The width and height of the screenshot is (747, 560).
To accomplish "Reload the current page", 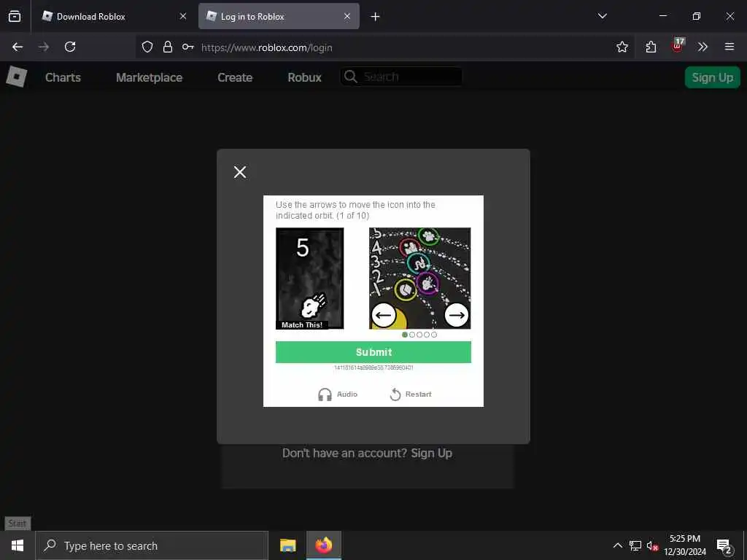I will 70,47.
